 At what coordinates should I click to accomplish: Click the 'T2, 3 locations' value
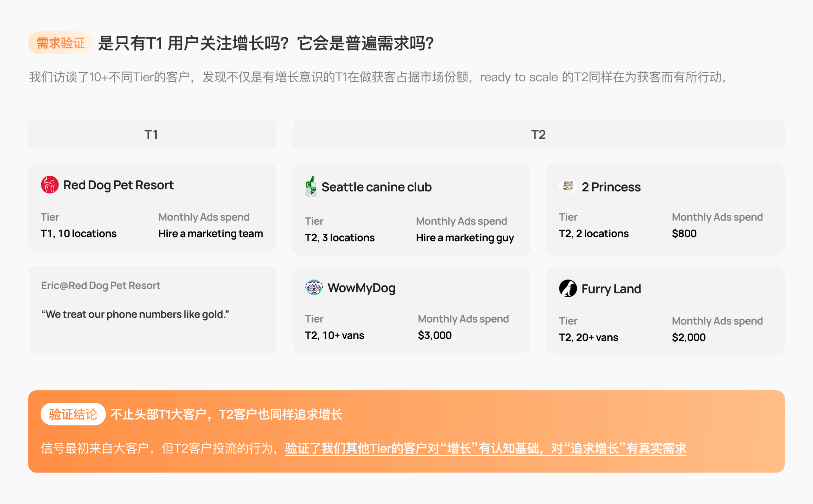tap(340, 238)
